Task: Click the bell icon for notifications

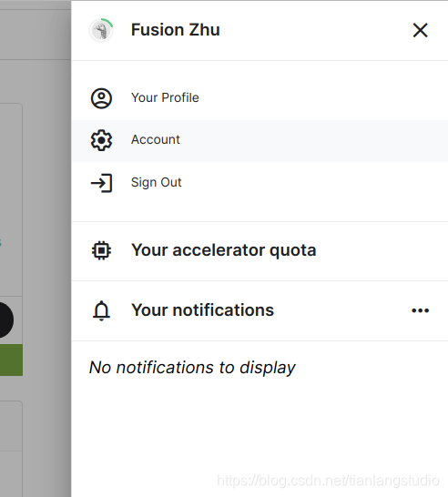Action: tap(101, 310)
